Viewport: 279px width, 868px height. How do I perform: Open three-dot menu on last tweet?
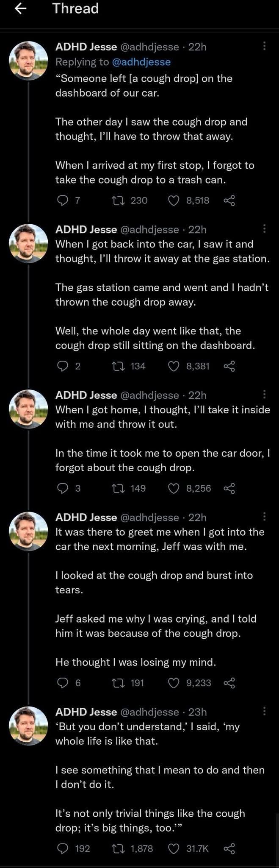click(x=264, y=711)
